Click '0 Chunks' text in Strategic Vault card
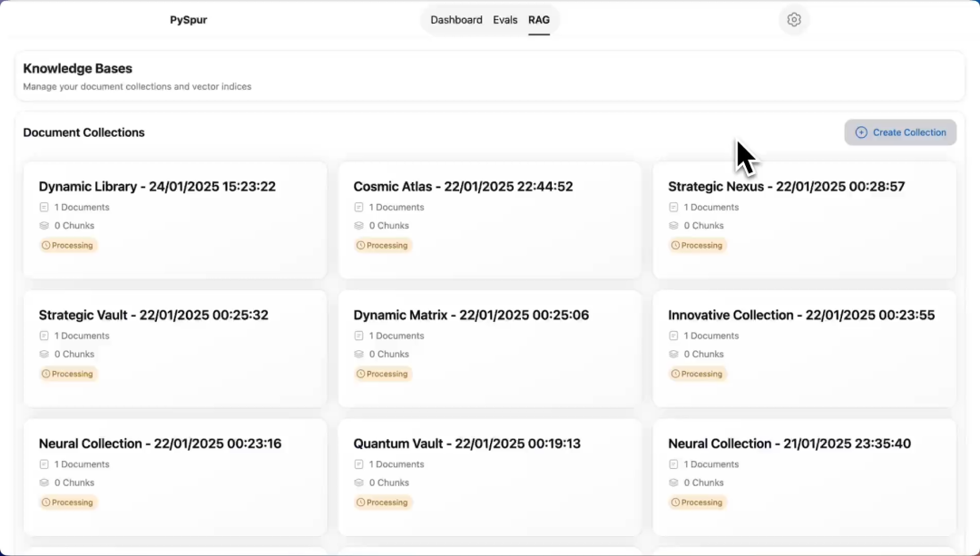 point(73,355)
